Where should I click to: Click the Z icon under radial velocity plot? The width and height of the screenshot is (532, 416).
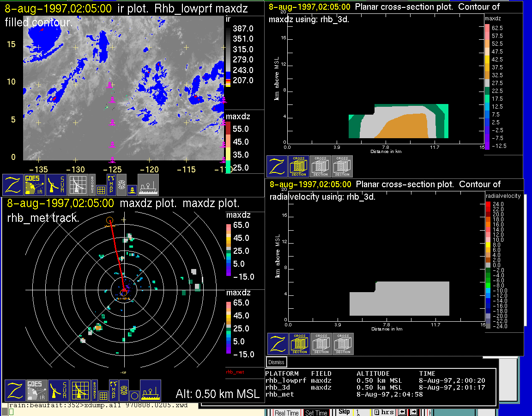pyautogui.click(x=278, y=344)
